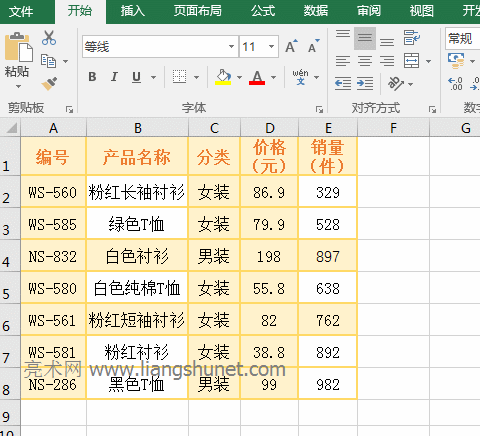The height and width of the screenshot is (436, 480).
Task: Toggle bold formatting
Action: pos(92,77)
